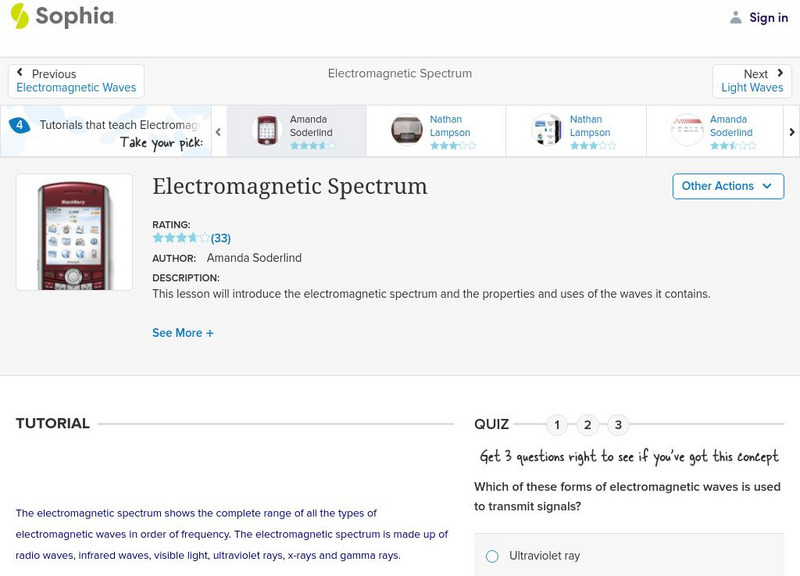Click the Sign in user icon

coord(736,17)
